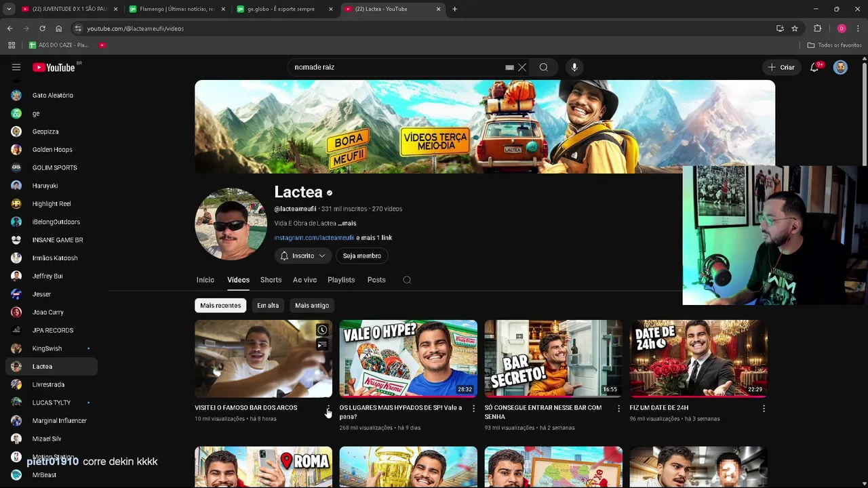868x488 pixels.
Task: Open the KingSwish subscription
Action: pyautogui.click(x=52, y=348)
